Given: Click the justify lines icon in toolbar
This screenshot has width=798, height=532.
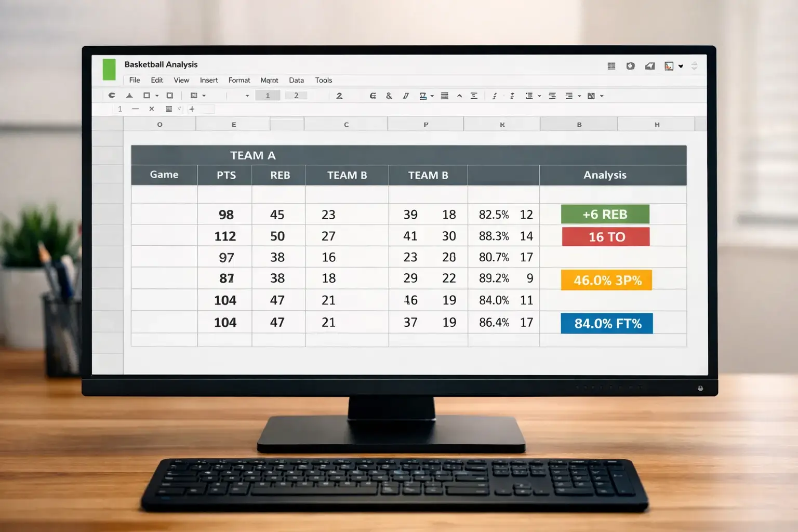Looking at the screenshot, I should point(445,96).
